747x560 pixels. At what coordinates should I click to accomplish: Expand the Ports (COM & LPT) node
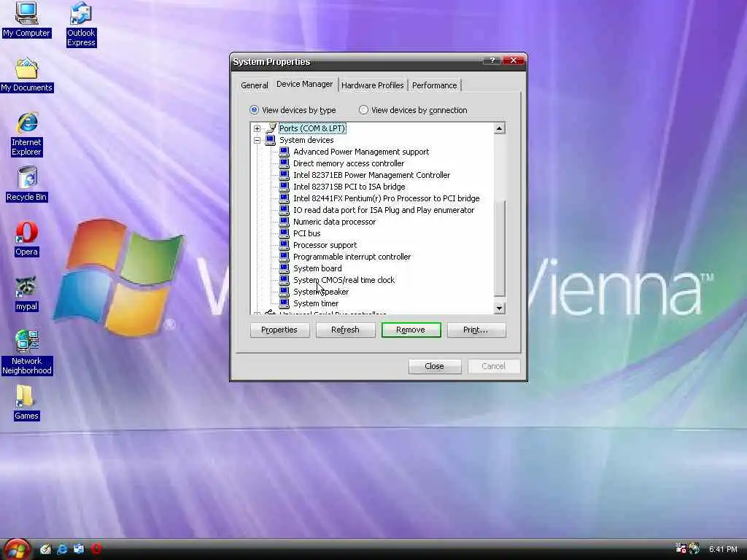257,128
